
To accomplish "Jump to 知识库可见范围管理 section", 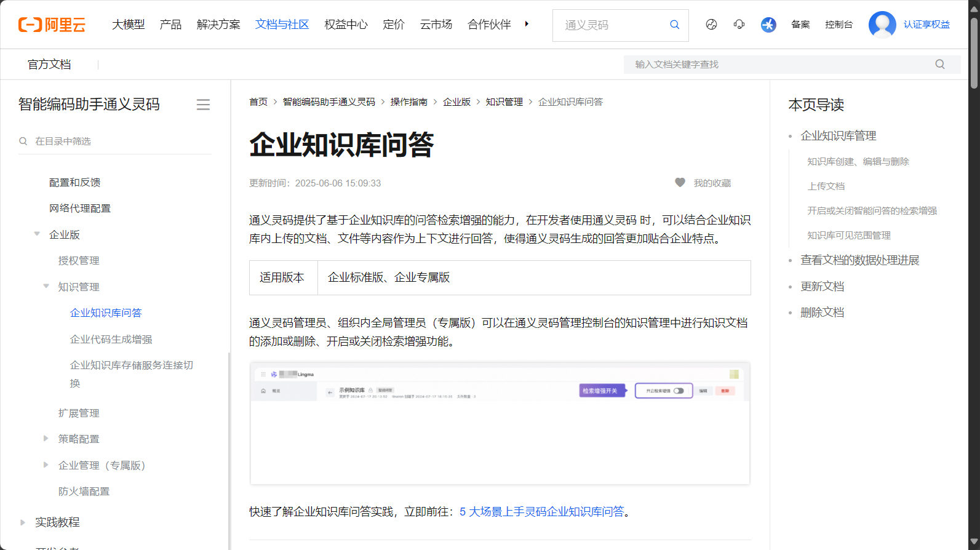I will click(x=849, y=236).
